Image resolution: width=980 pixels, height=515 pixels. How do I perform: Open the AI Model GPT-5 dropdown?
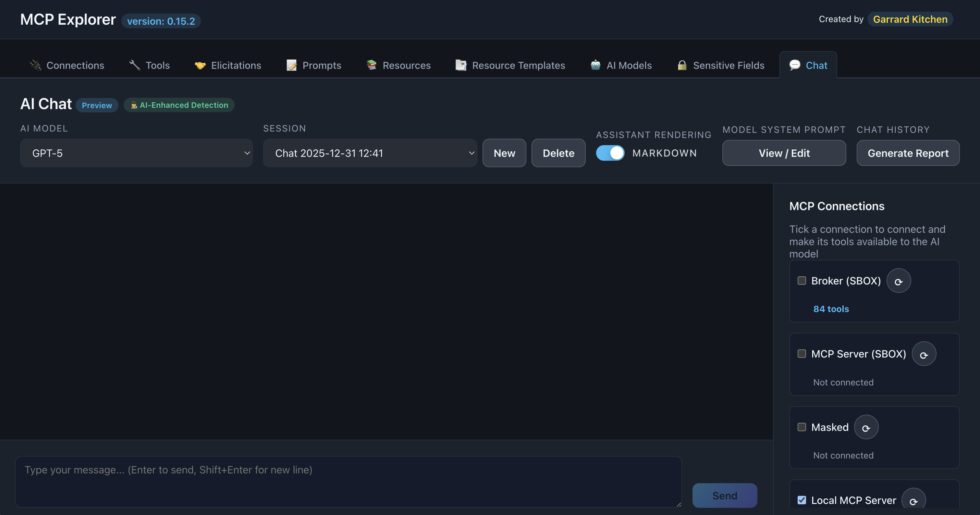136,153
